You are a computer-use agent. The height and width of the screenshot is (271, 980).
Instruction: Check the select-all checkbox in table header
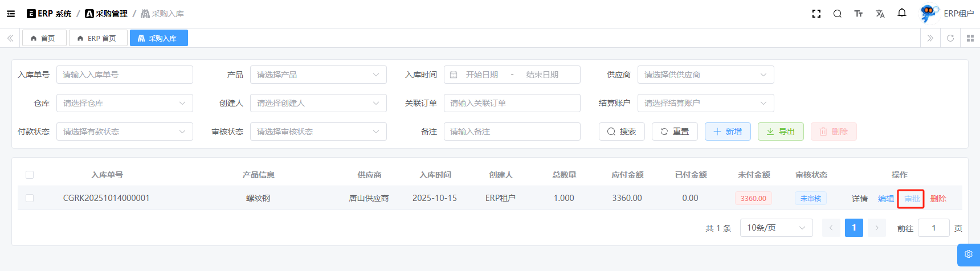coord(30,175)
